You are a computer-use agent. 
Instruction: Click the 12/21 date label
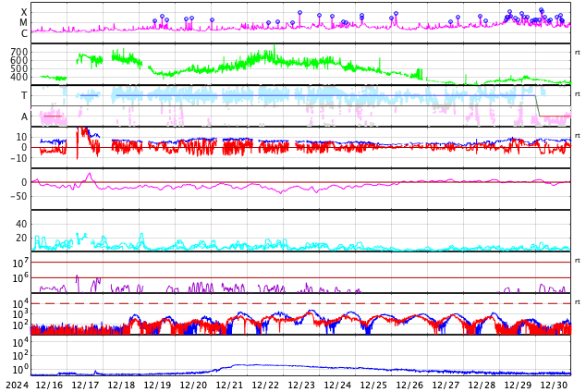[229, 385]
